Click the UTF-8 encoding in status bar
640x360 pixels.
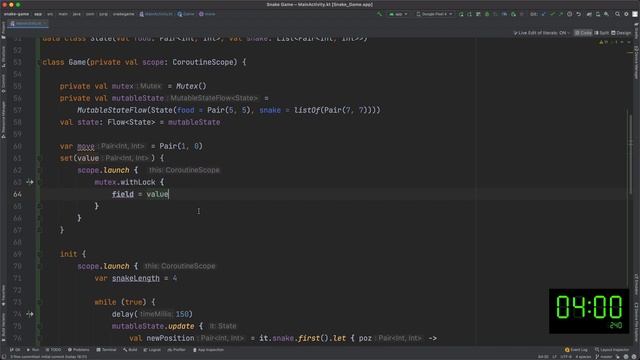[x=567, y=357]
